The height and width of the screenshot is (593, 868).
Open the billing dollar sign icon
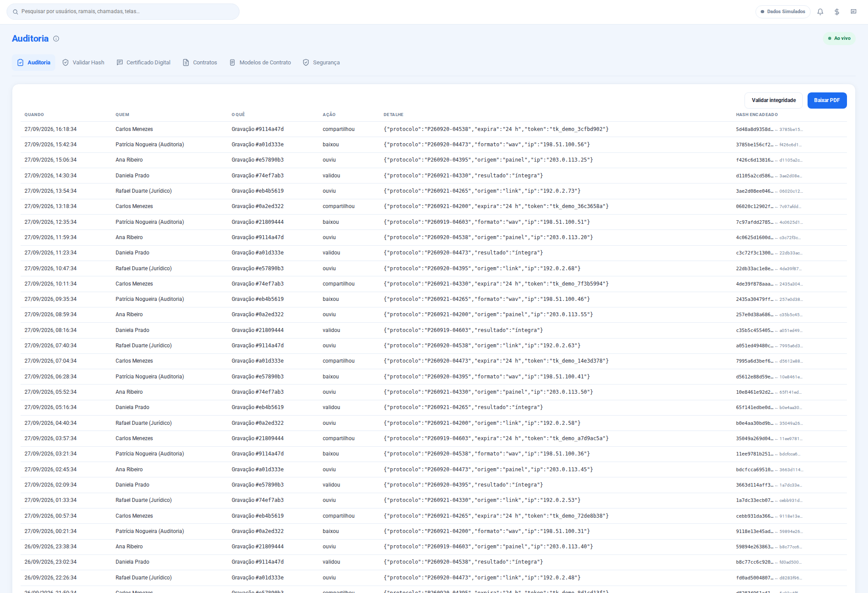pyautogui.click(x=837, y=12)
